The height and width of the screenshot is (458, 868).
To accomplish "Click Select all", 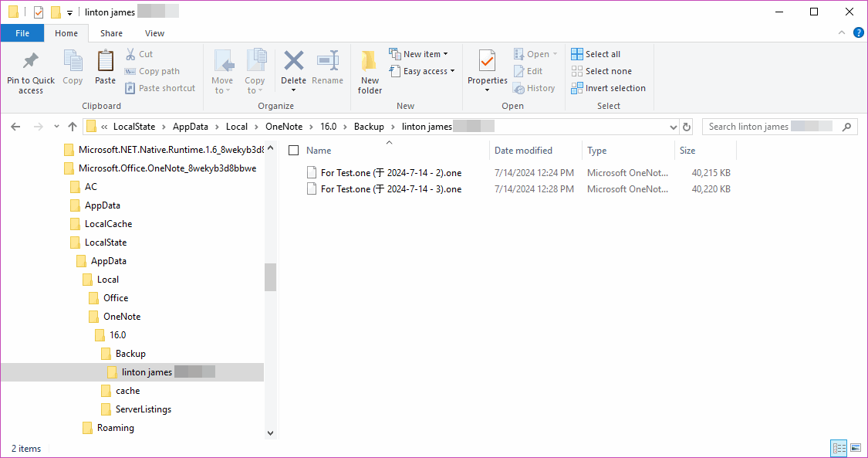I will tap(596, 54).
